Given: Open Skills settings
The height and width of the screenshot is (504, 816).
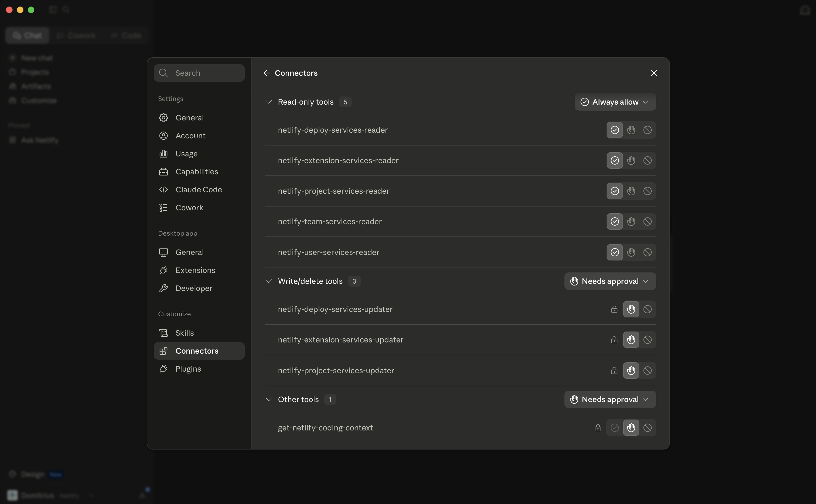Looking at the screenshot, I should coord(199,333).
